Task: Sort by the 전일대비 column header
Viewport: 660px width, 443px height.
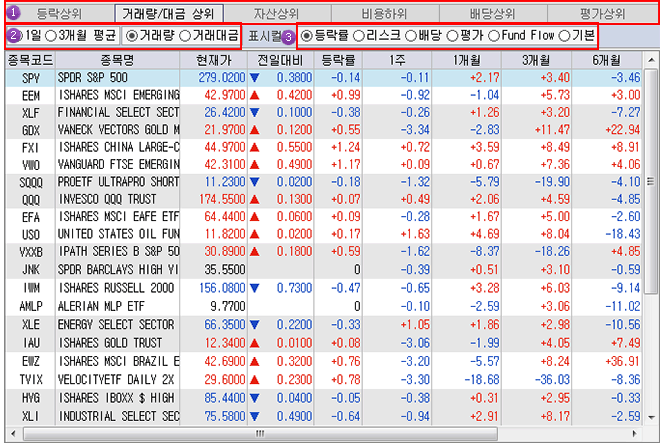Action: [280, 61]
